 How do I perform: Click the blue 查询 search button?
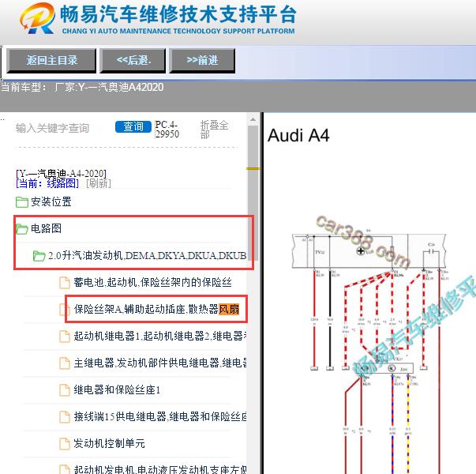click(x=133, y=126)
